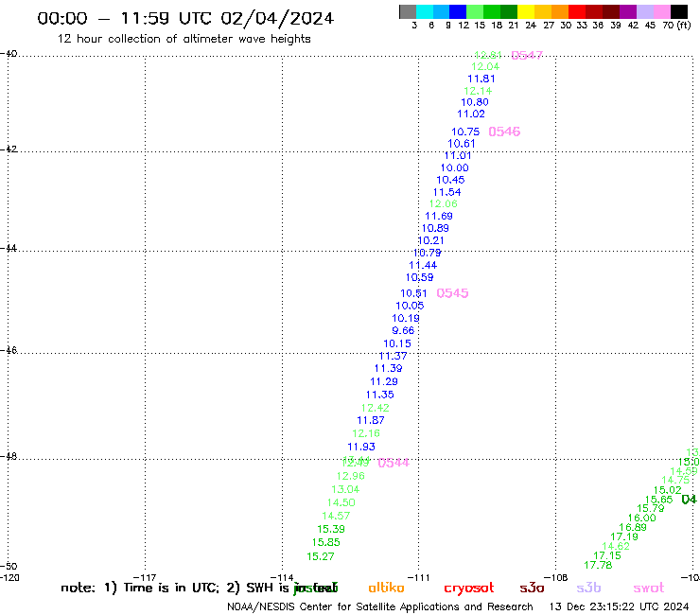Select the green wave height value 12.16
This screenshot has width=700, height=615.
[x=366, y=433]
